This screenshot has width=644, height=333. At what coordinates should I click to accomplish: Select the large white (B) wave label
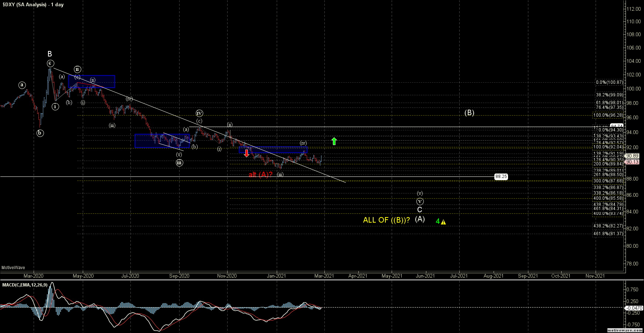point(469,113)
